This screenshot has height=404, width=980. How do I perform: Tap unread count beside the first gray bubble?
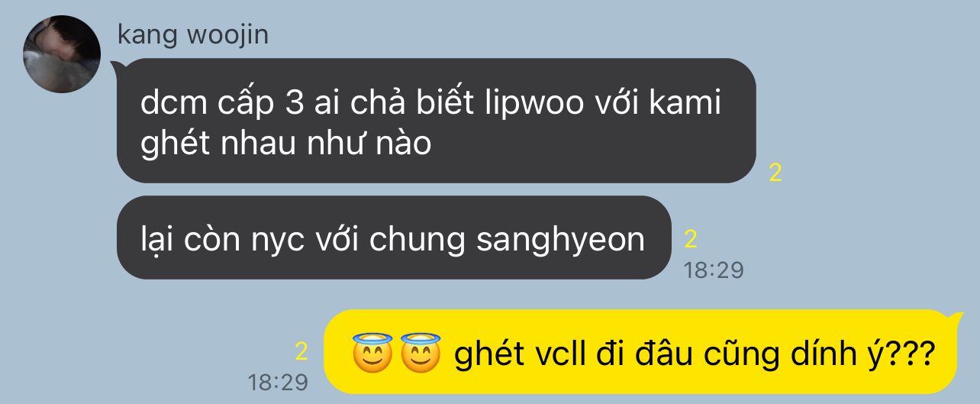tap(775, 173)
